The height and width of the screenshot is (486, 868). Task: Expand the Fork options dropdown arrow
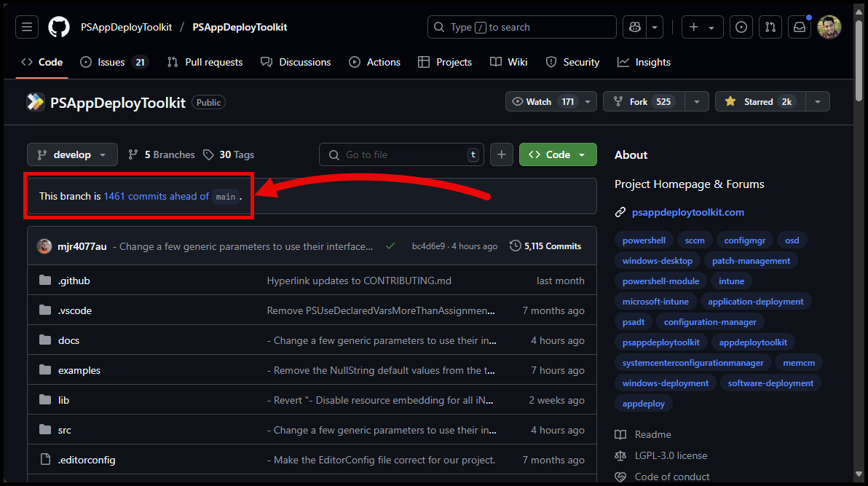pyautogui.click(x=697, y=102)
